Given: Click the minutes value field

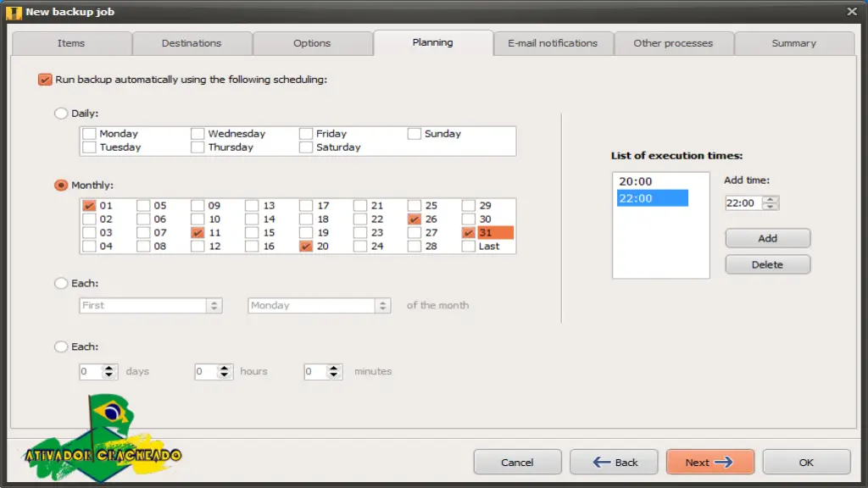Looking at the screenshot, I should (x=316, y=372).
